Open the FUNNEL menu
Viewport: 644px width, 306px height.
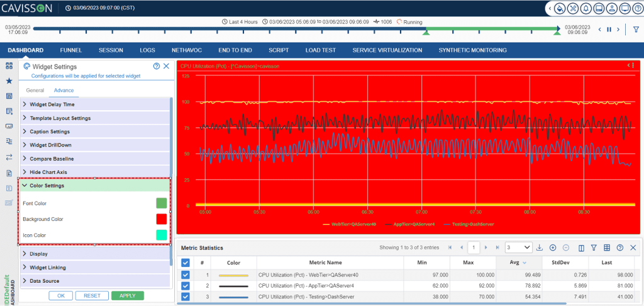click(x=71, y=50)
